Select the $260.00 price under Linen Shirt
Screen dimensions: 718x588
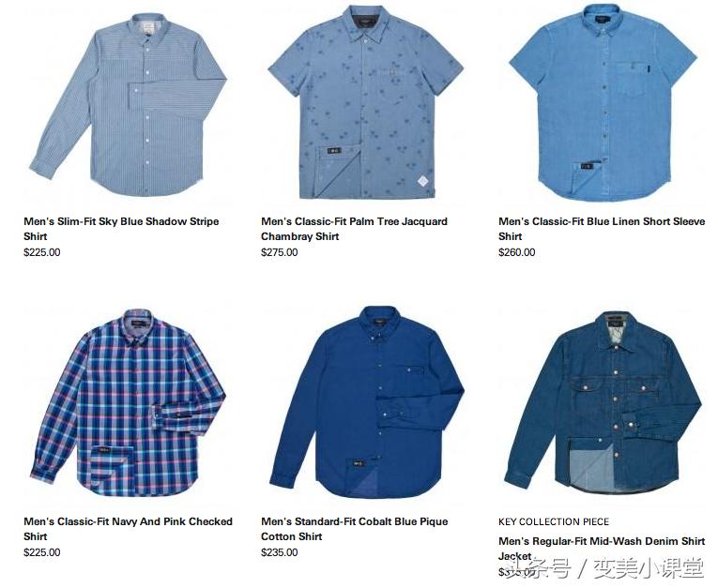(516, 252)
